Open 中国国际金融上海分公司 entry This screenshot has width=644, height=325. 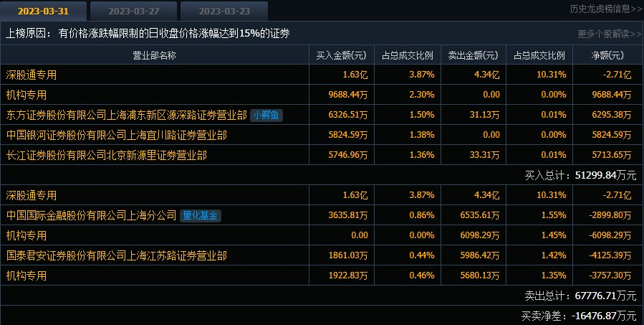91,215
